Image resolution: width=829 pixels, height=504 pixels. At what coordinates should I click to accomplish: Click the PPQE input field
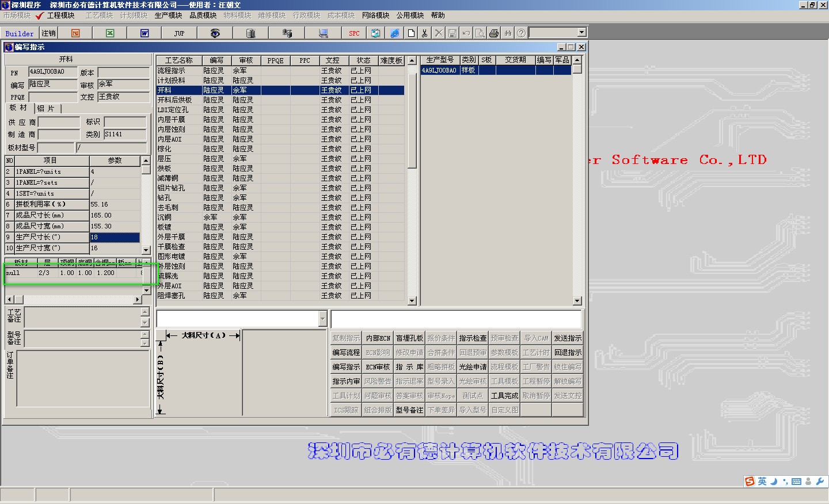[53, 97]
